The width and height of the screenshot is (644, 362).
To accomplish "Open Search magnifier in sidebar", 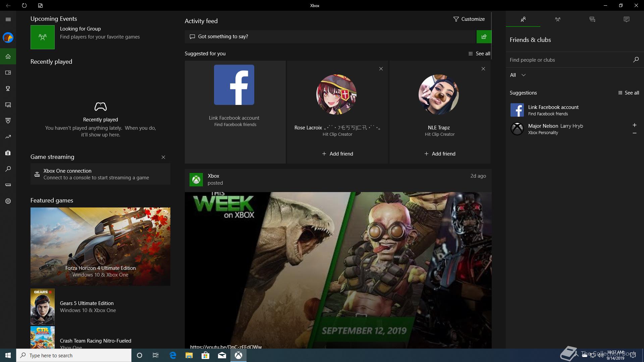I will pyautogui.click(x=8, y=169).
